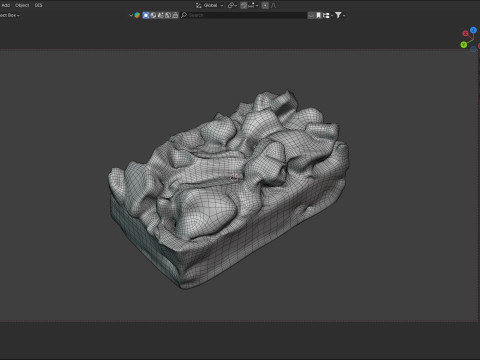Open the funnel filter dropdown

(340, 15)
